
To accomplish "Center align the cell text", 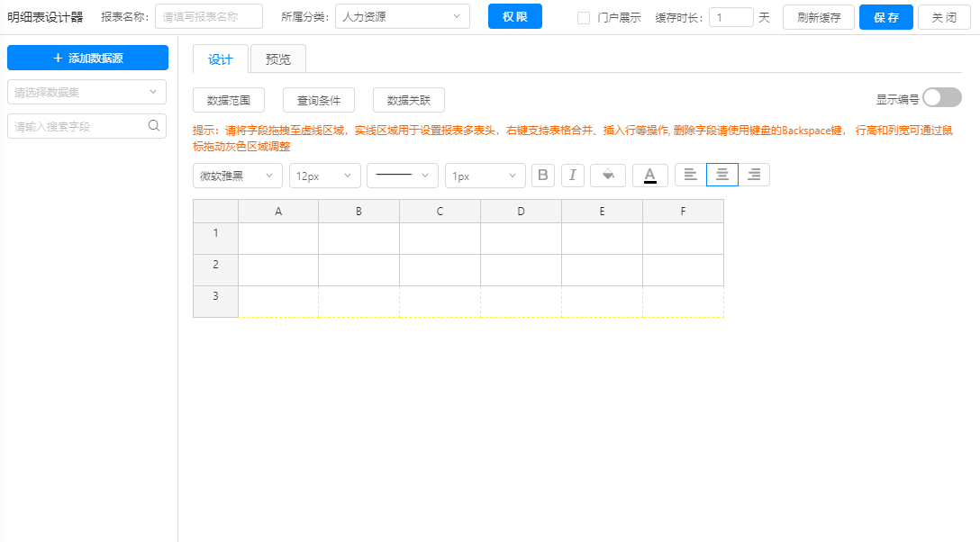I will pyautogui.click(x=722, y=176).
